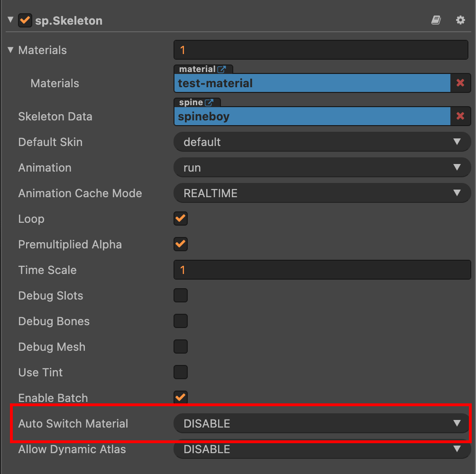Click the Default Skin label
The image size is (476, 474).
click(x=50, y=142)
